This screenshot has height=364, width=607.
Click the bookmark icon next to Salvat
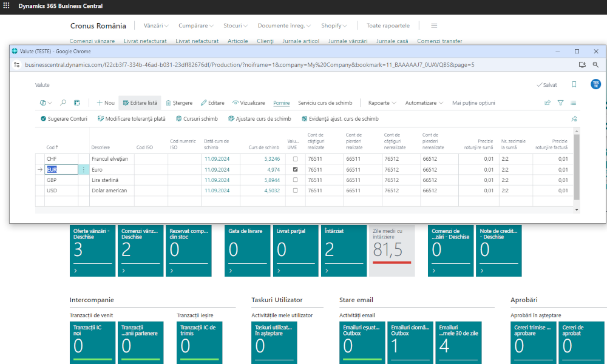574,85
